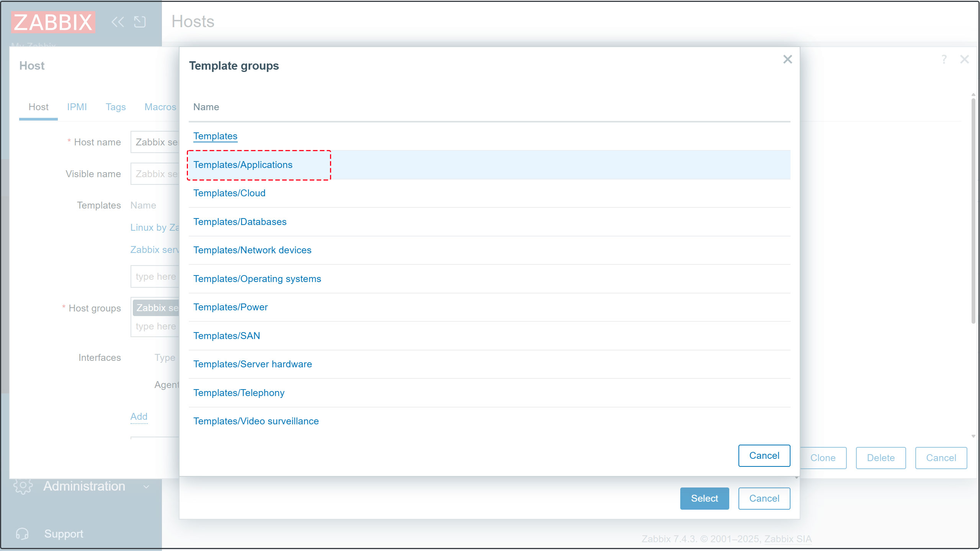Switch to the IPMI tab

click(77, 107)
